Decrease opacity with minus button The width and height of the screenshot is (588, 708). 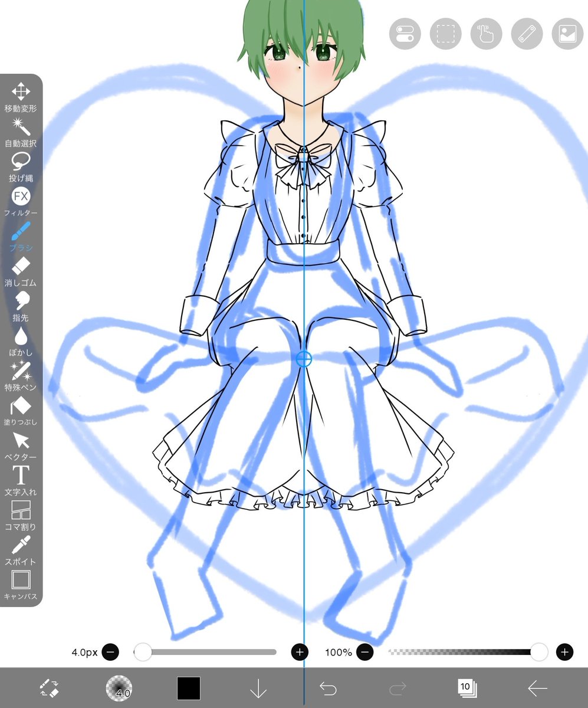(364, 652)
